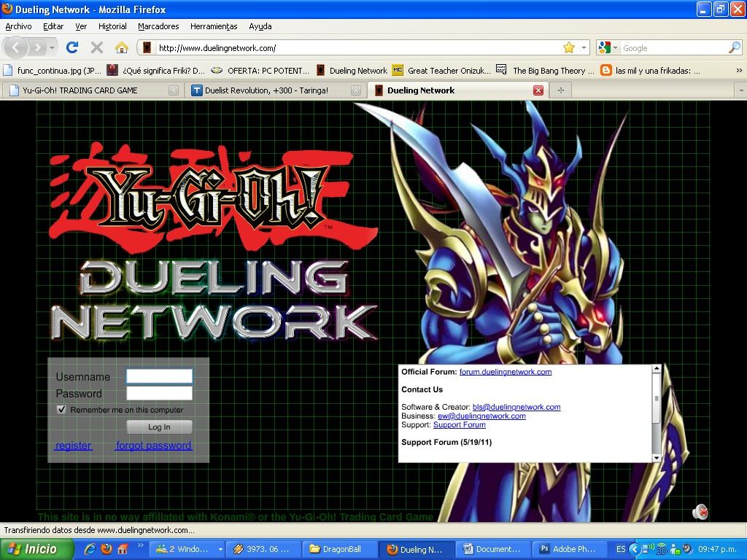Image resolution: width=747 pixels, height=560 pixels.
Task: Bookmark this page with the star
Action: click(569, 47)
